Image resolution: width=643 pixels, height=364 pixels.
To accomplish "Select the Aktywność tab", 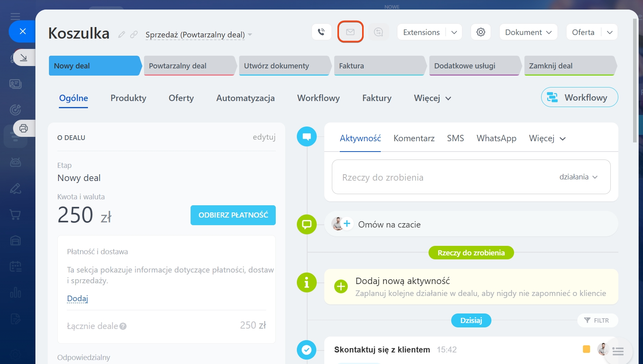I will [360, 138].
